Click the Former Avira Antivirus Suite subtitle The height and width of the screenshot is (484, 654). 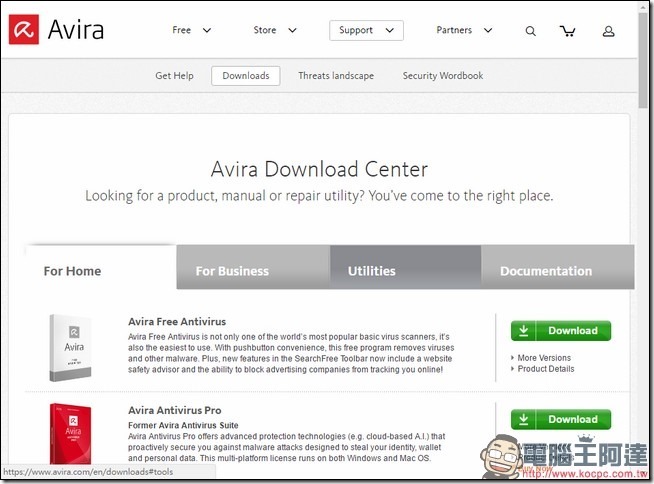[x=183, y=425]
